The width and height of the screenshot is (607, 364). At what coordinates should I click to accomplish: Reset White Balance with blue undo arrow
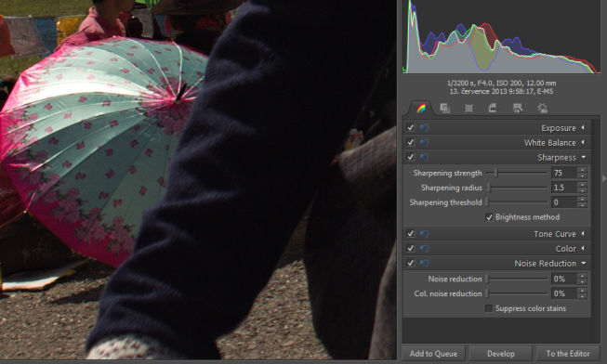click(x=424, y=142)
